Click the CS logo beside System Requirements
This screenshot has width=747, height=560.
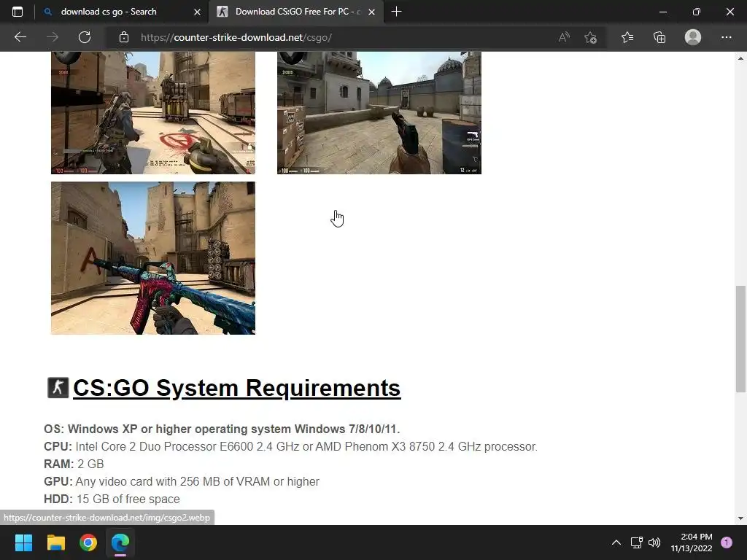[x=58, y=388]
